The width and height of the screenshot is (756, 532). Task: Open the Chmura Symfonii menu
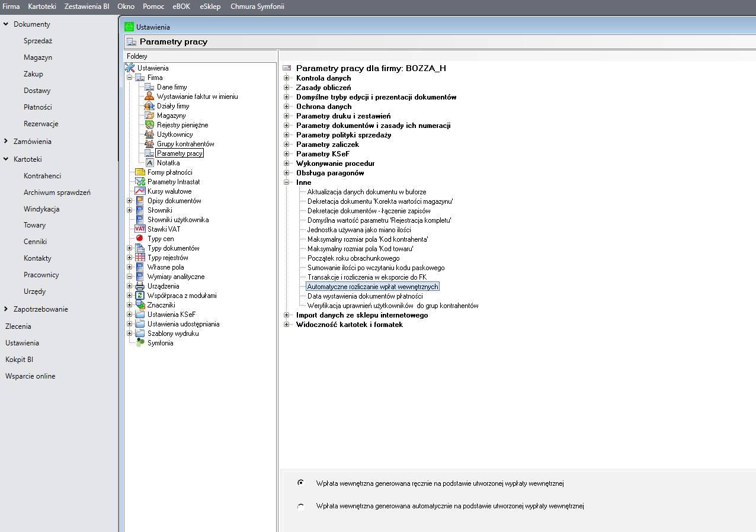click(257, 7)
